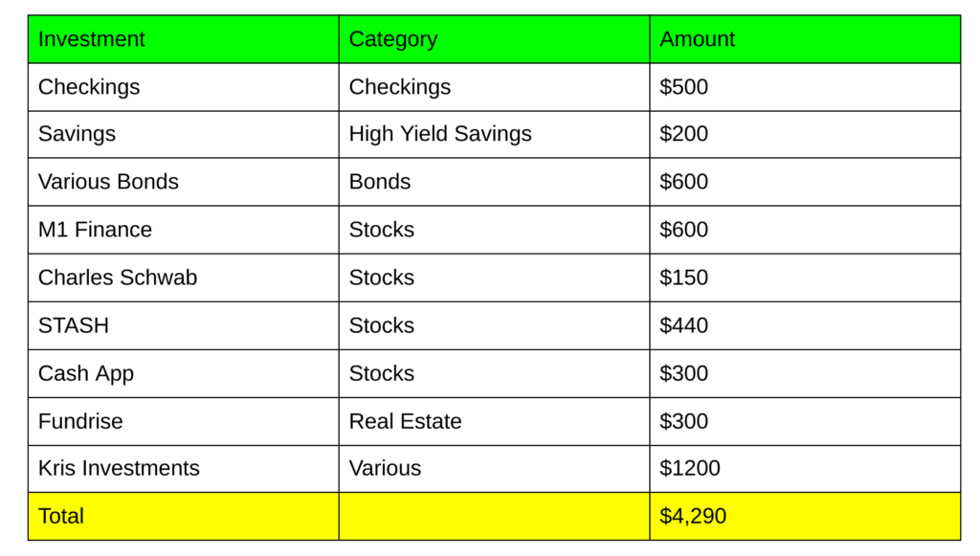
Task: Select the High Yield Savings cell
Action: coord(440,134)
